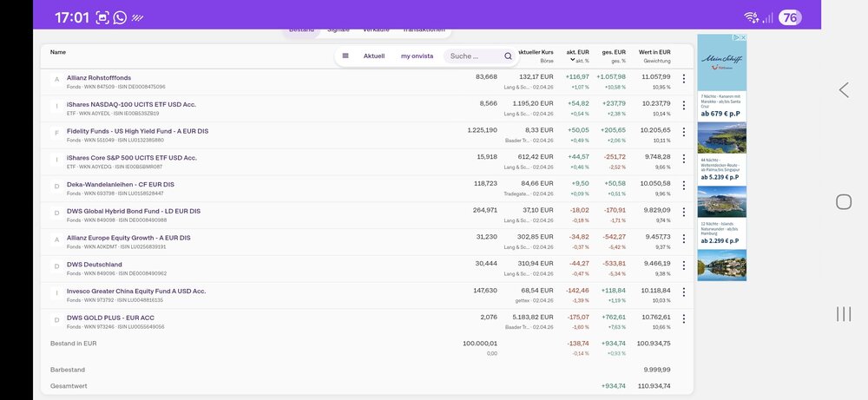Image resolution: width=868 pixels, height=400 pixels.
Task: Click the Mein Schiff ad logo
Action: coord(722,61)
